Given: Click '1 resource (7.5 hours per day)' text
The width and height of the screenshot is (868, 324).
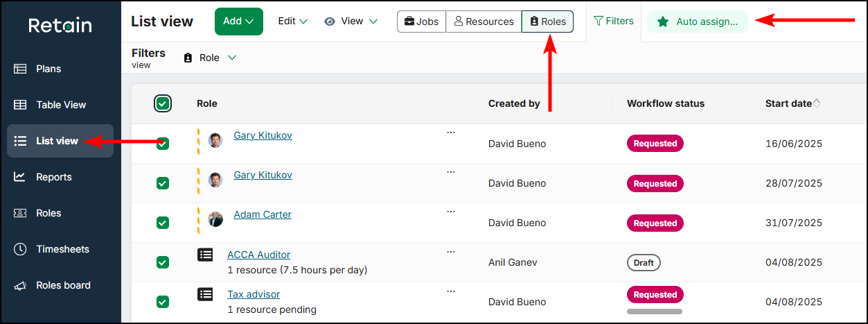Looking at the screenshot, I should point(297,270).
